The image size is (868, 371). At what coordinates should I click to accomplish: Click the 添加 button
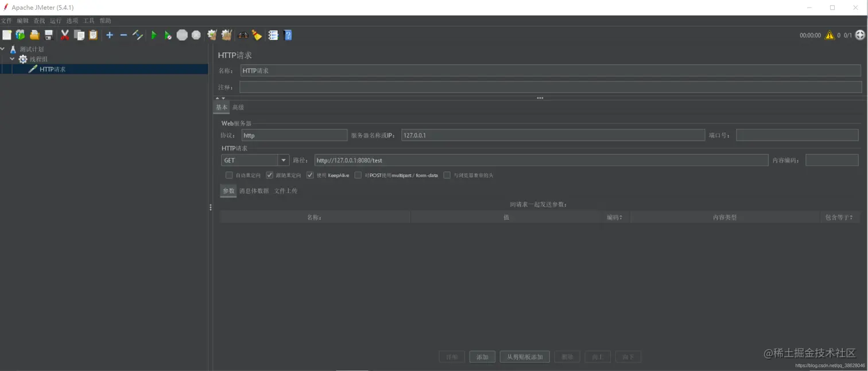[x=482, y=357]
